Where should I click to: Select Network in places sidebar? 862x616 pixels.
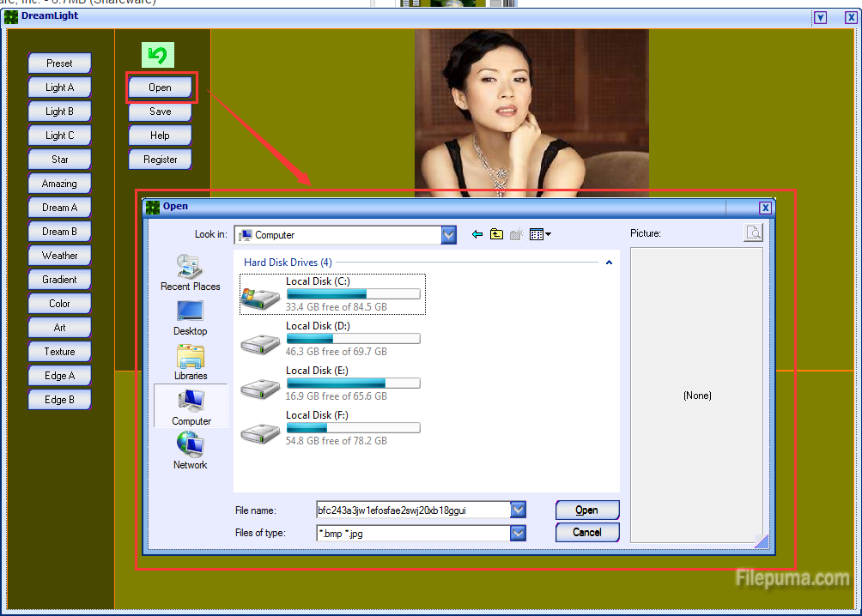point(191,451)
